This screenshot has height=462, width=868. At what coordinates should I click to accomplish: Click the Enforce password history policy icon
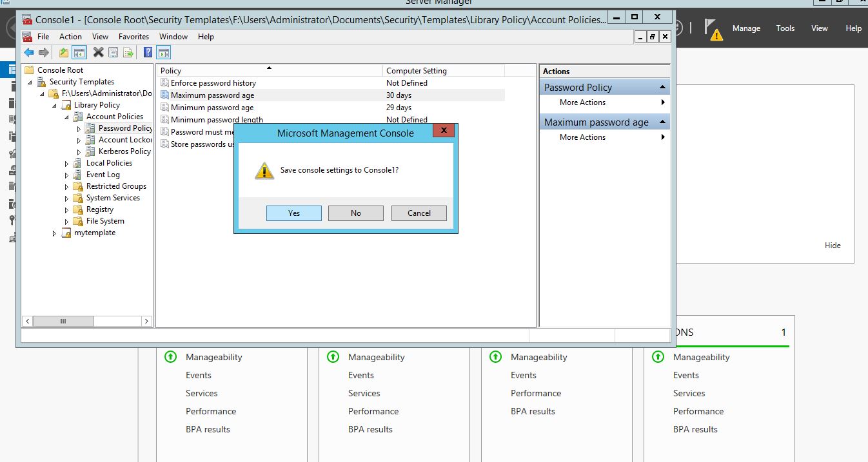(x=164, y=83)
